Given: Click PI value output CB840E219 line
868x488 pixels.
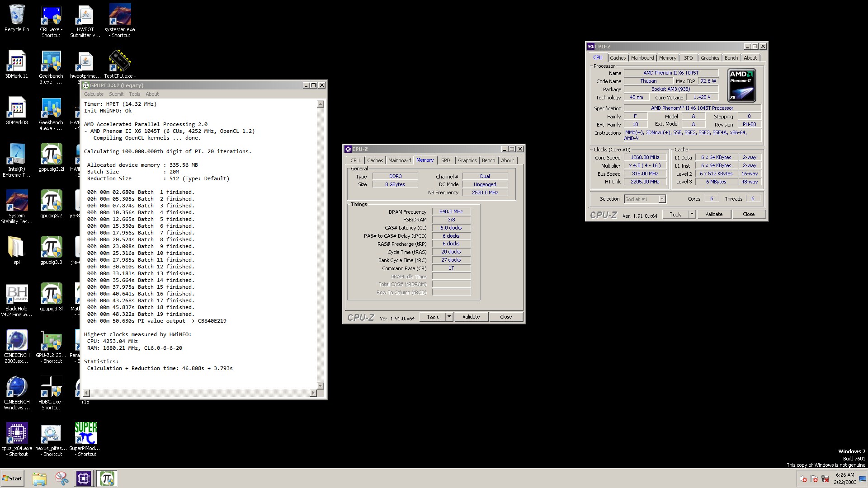Looking at the screenshot, I should pyautogui.click(x=157, y=321).
